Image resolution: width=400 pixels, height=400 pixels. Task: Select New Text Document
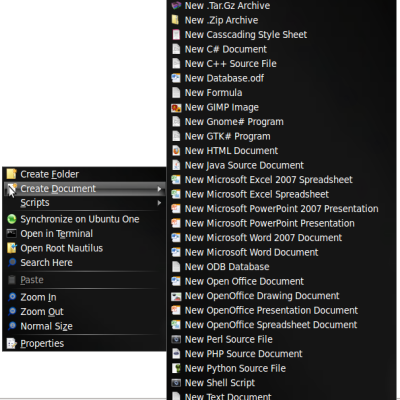282,396
